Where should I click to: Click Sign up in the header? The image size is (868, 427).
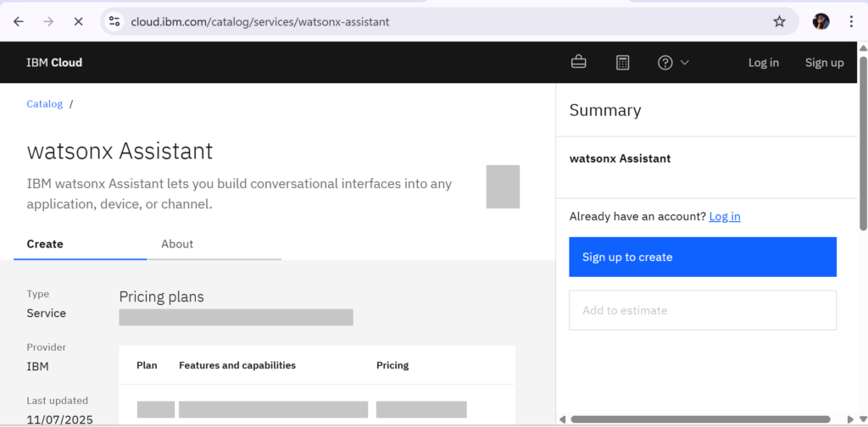pos(824,63)
